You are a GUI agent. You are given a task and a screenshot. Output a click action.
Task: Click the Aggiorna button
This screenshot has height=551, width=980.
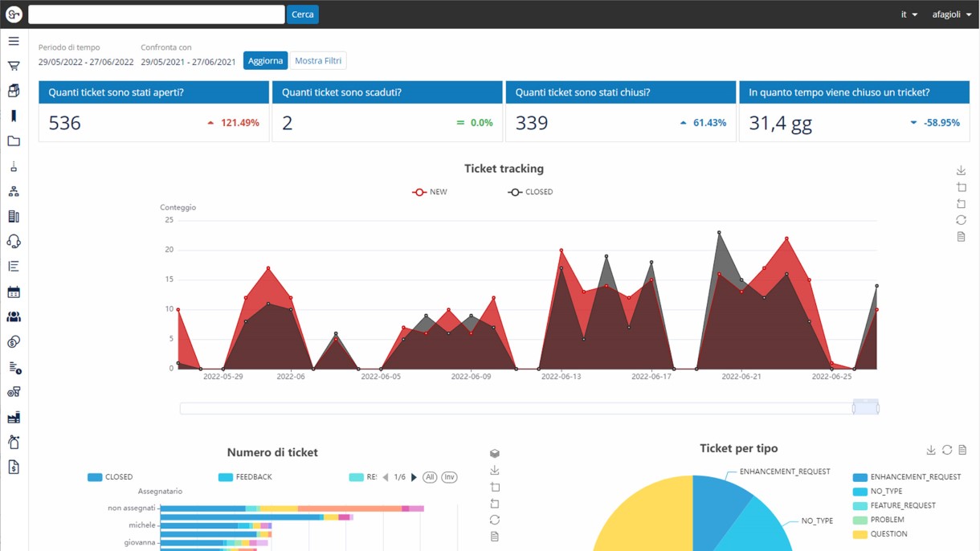(265, 61)
